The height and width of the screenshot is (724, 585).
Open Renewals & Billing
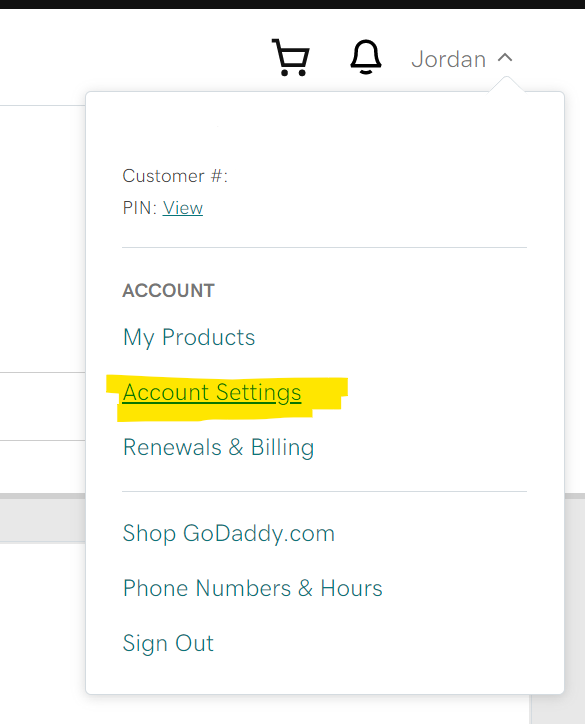218,447
